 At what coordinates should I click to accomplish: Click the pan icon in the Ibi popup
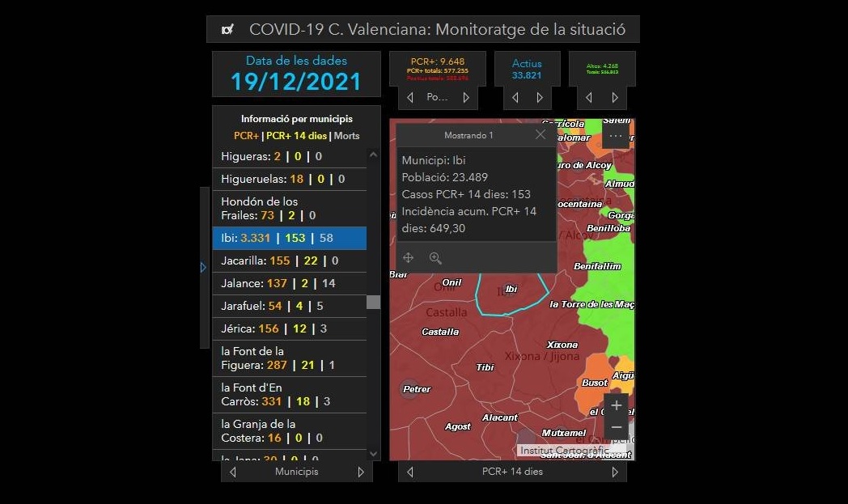(409, 258)
